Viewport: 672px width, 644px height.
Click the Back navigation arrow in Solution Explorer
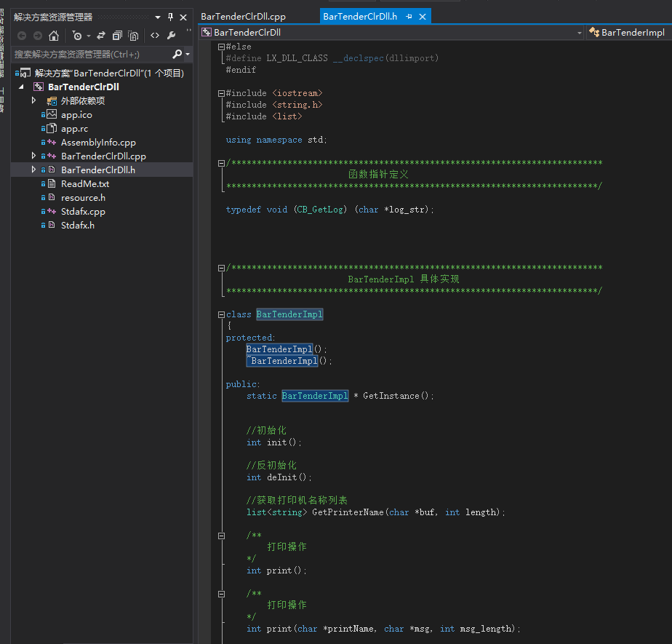pos(21,35)
